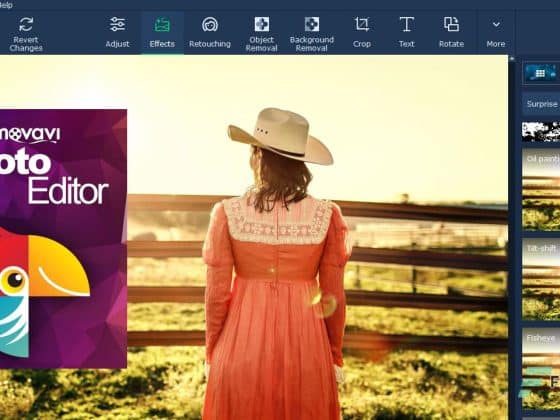Expand the More tools dropdown

point(496,33)
